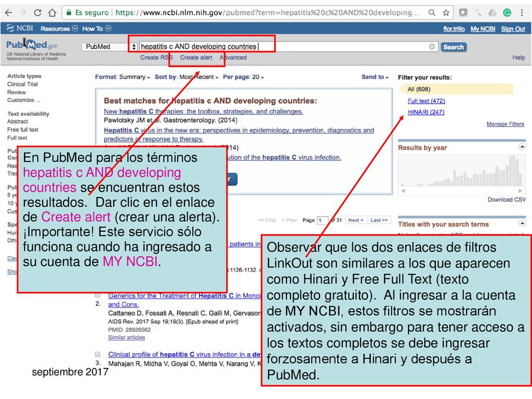Open Manage Filters link

click(505, 124)
